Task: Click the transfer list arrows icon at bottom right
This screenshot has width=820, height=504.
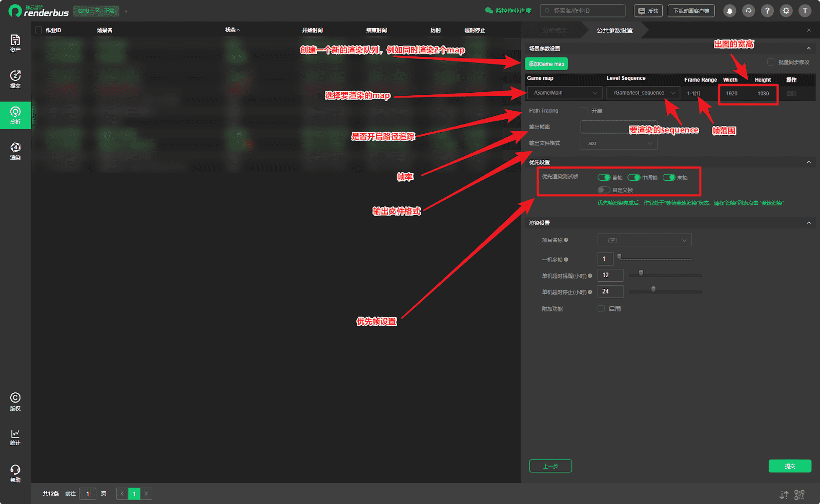Action: pos(784,495)
